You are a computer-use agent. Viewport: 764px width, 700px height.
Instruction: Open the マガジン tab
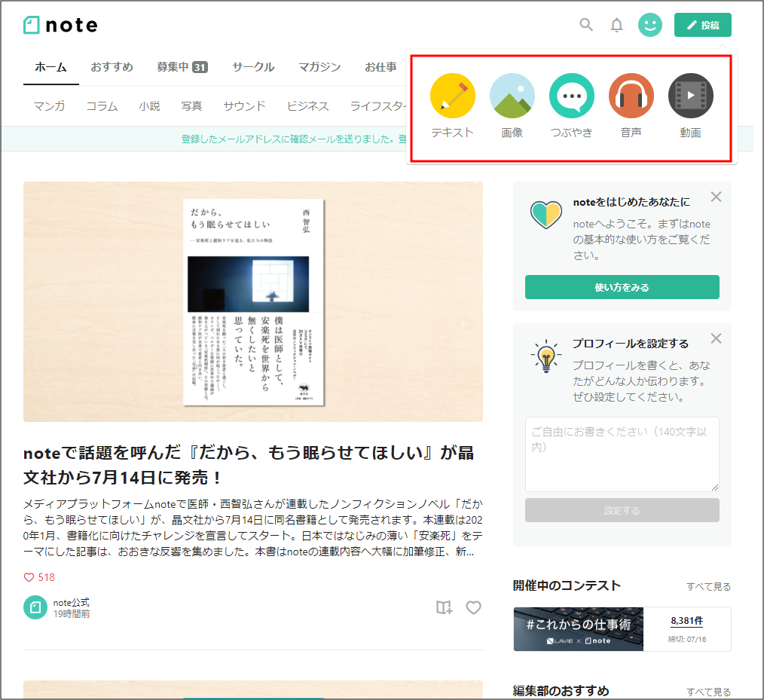319,67
